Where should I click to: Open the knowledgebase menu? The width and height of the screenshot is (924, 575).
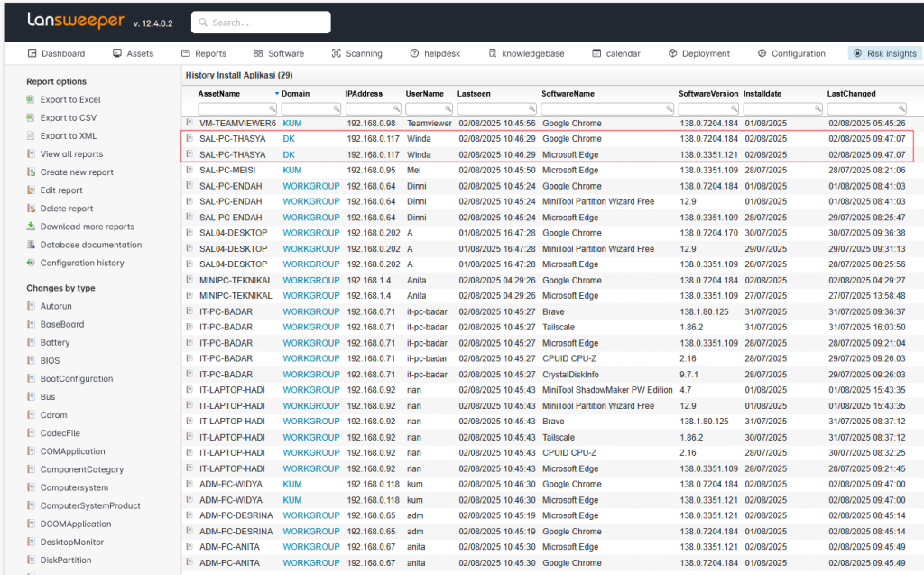pyautogui.click(x=526, y=53)
